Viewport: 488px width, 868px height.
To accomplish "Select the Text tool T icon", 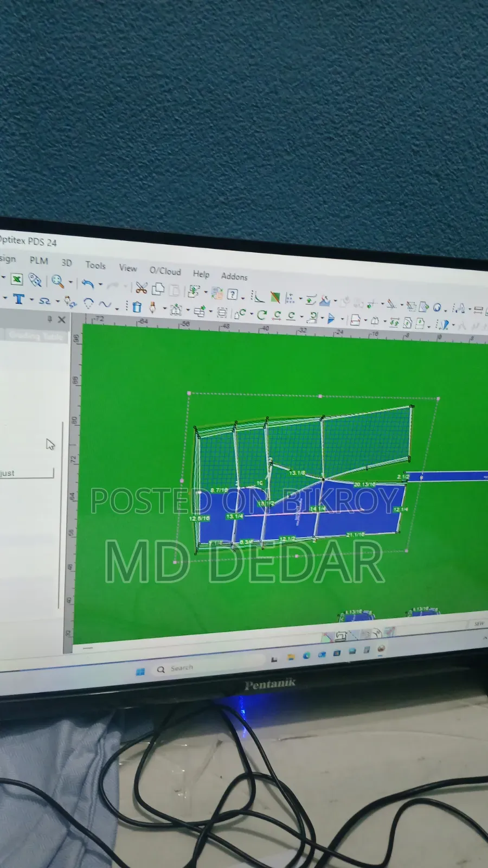I will tap(19, 299).
